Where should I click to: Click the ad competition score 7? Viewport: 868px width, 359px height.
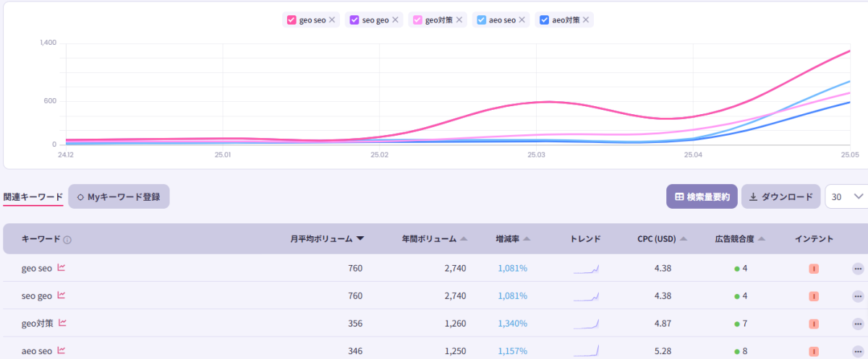[744, 324]
